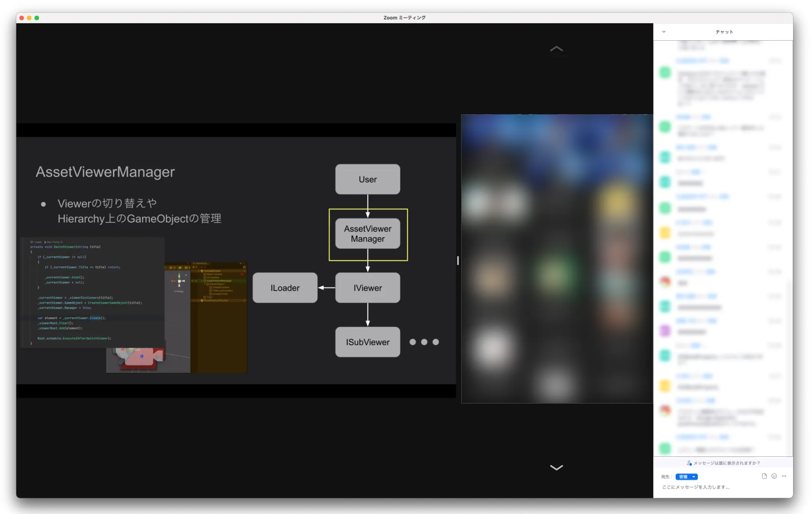Click the purple avatar in the chat list
The image size is (812, 514).
tap(665, 330)
